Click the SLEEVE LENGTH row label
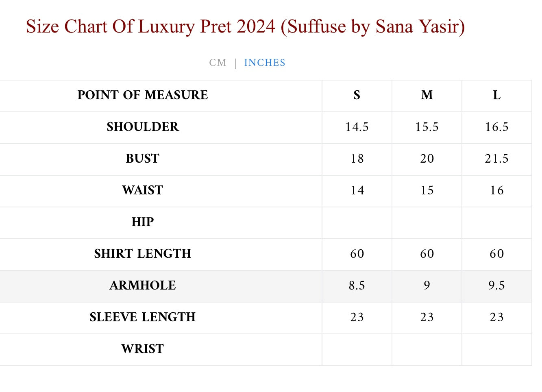Image resolution: width=542 pixels, height=392 pixels. point(143,317)
